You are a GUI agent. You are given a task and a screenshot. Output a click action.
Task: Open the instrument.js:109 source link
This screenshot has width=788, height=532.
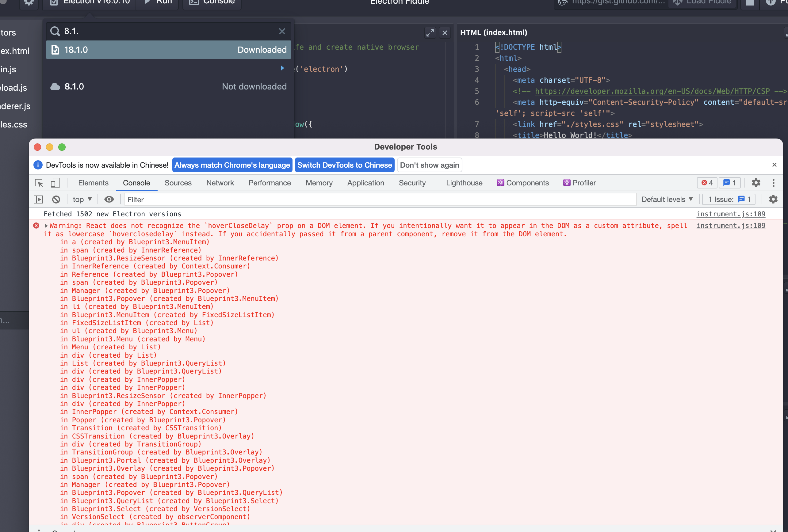(x=731, y=226)
